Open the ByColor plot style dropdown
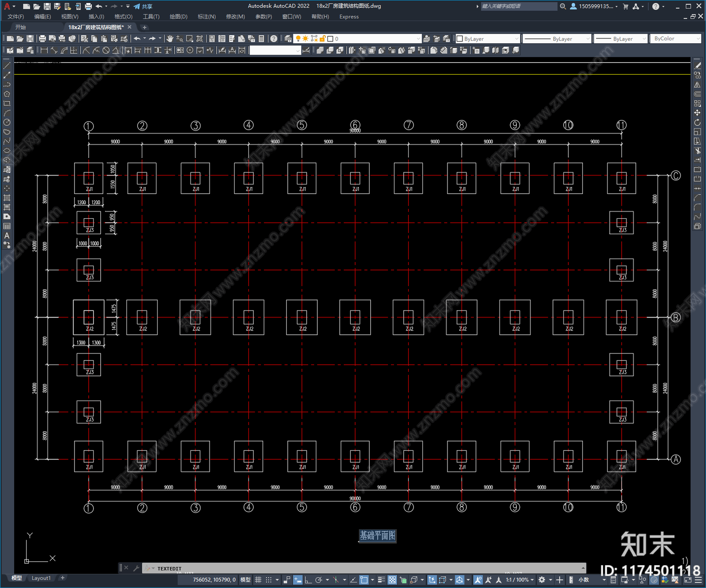Viewport: 706px width, 588px height. [675, 39]
